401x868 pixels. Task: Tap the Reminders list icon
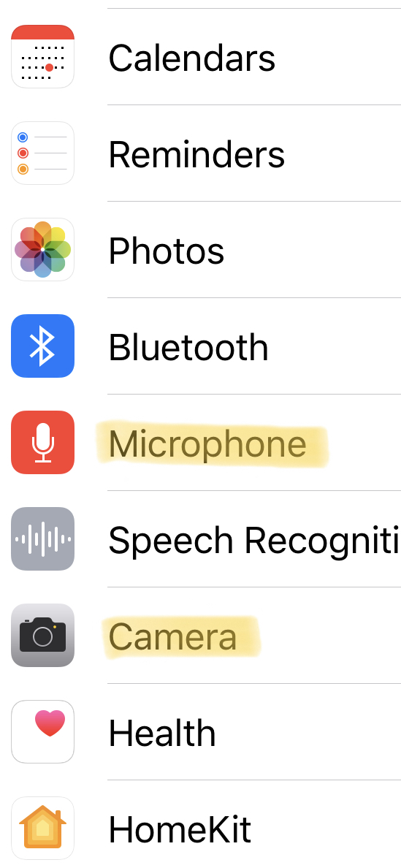[42, 153]
